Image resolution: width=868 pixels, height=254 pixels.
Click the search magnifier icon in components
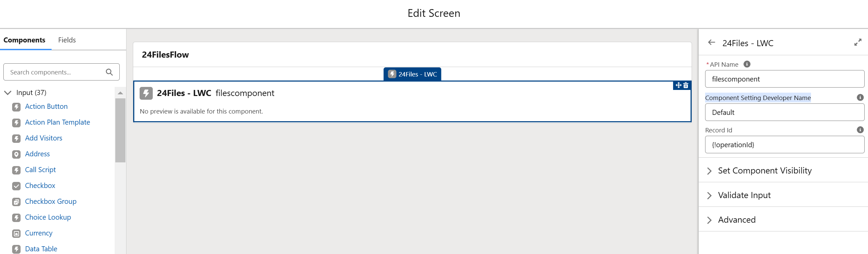pyautogui.click(x=109, y=72)
